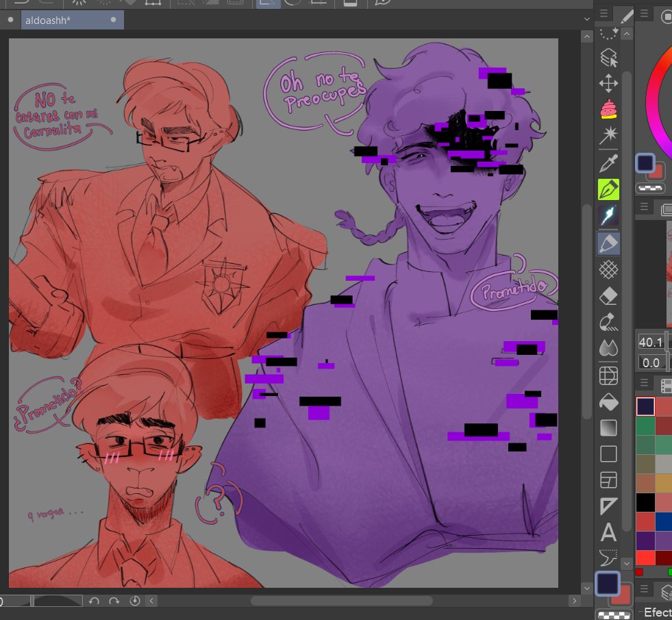The image size is (672, 620).
Task: Open the Layer property palette hamburger menu
Action: [644, 589]
